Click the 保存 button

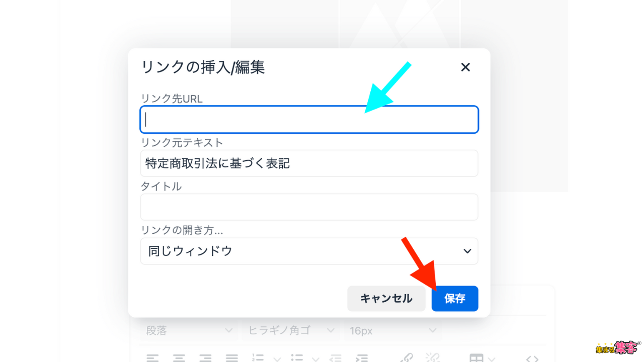[x=455, y=299]
